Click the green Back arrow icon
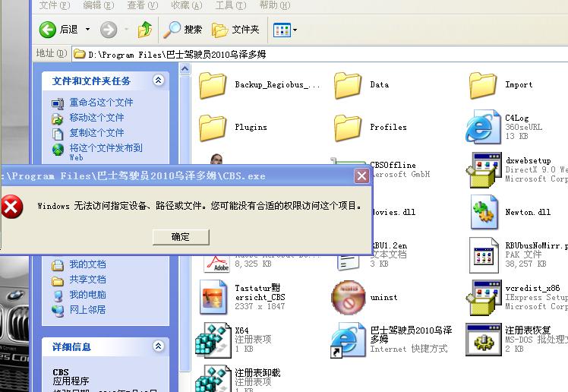This screenshot has width=568, height=392. (49, 30)
